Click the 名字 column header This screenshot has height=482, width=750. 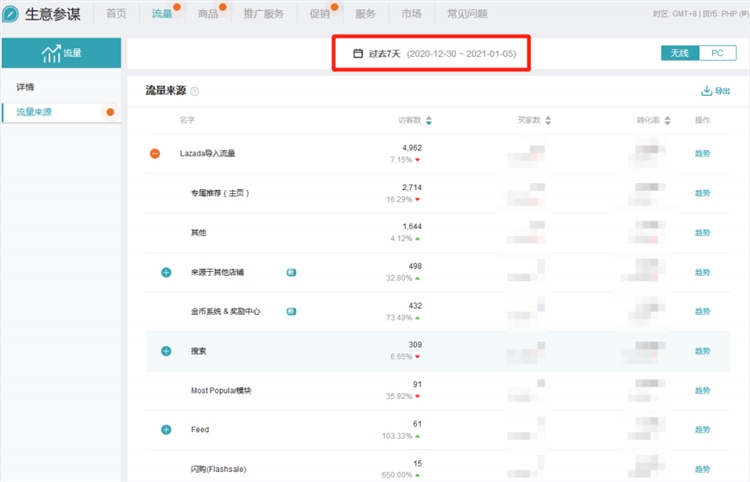[187, 120]
